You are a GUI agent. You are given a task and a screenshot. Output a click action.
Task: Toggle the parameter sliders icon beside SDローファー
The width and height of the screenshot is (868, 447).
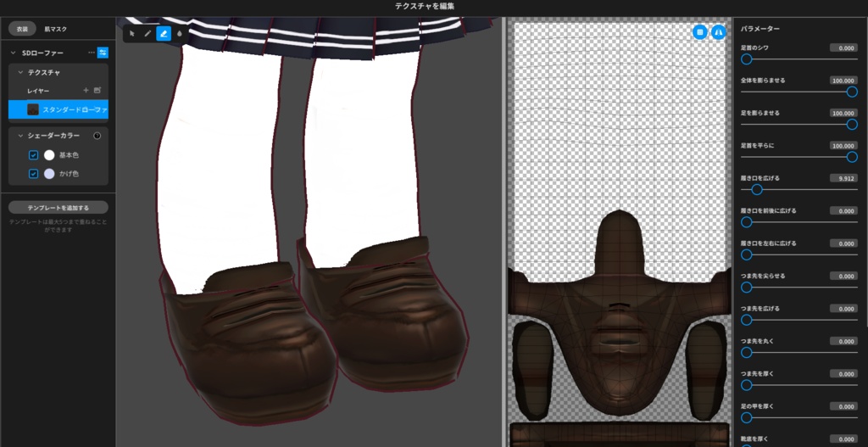[x=103, y=53]
